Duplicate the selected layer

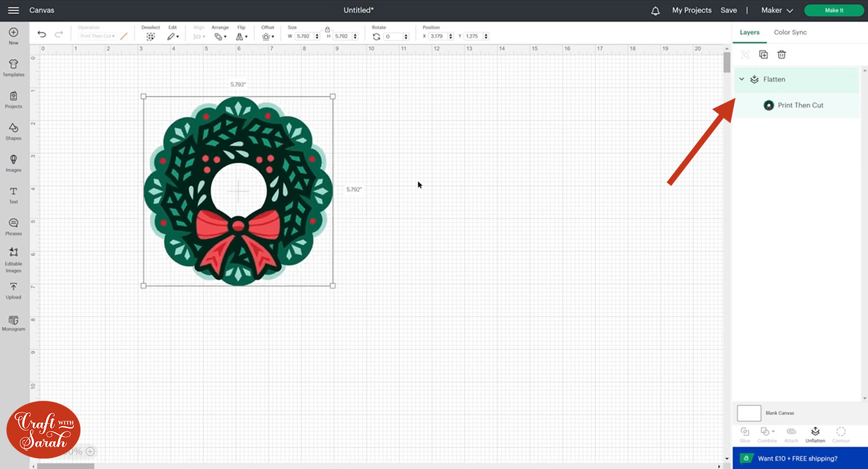[763, 54]
